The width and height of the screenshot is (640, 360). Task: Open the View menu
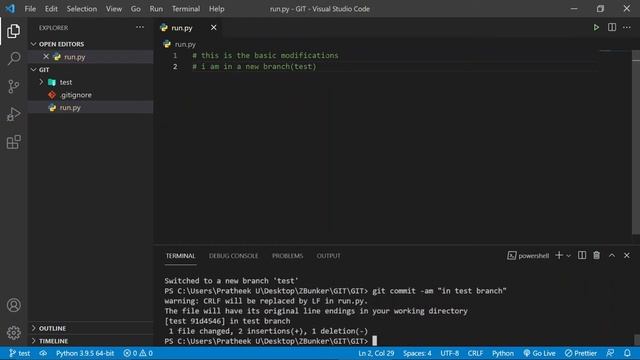pos(114,9)
